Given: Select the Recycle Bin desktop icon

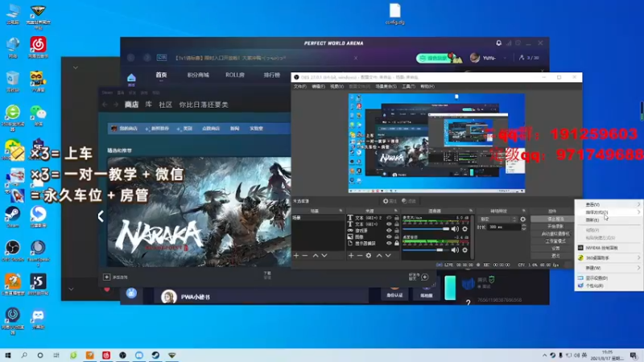Looking at the screenshot, I should coord(13,80).
